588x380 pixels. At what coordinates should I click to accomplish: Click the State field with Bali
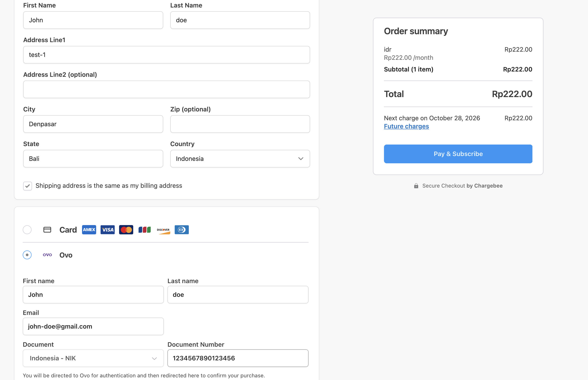coord(93,159)
